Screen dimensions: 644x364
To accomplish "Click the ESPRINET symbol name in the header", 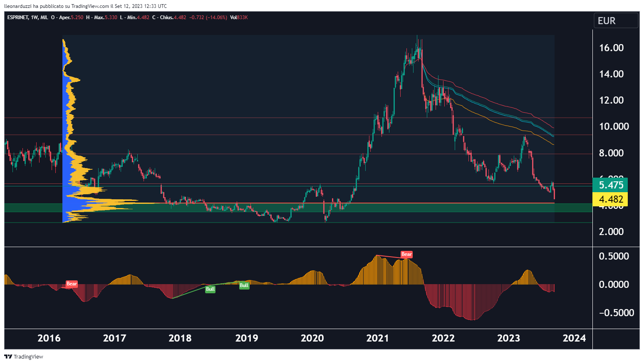I will (17, 17).
